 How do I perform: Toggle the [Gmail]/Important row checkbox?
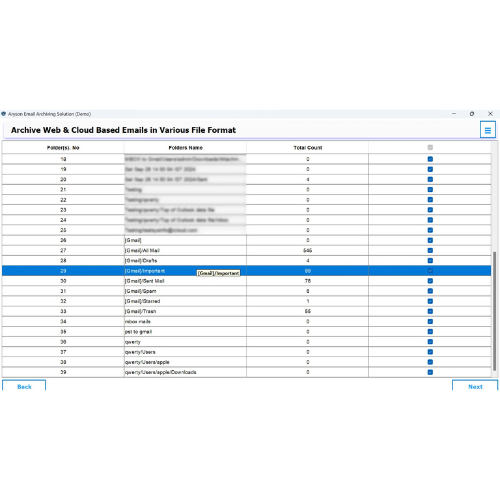pos(430,271)
